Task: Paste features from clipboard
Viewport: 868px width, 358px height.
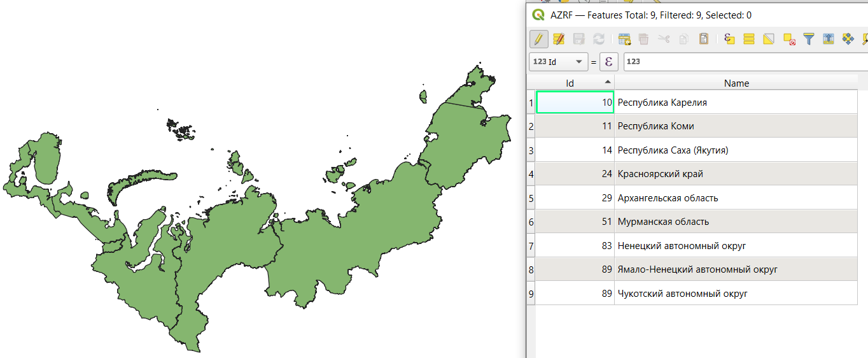Action: [x=703, y=39]
